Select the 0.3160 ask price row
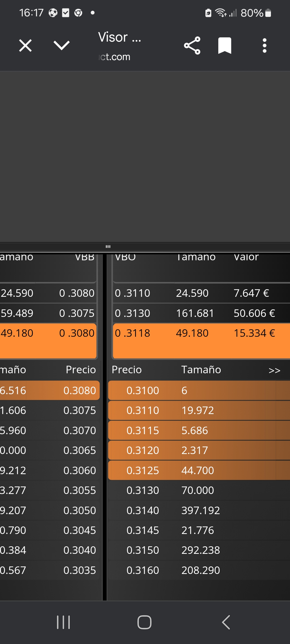Image resolution: width=290 pixels, height=644 pixels. (x=199, y=570)
